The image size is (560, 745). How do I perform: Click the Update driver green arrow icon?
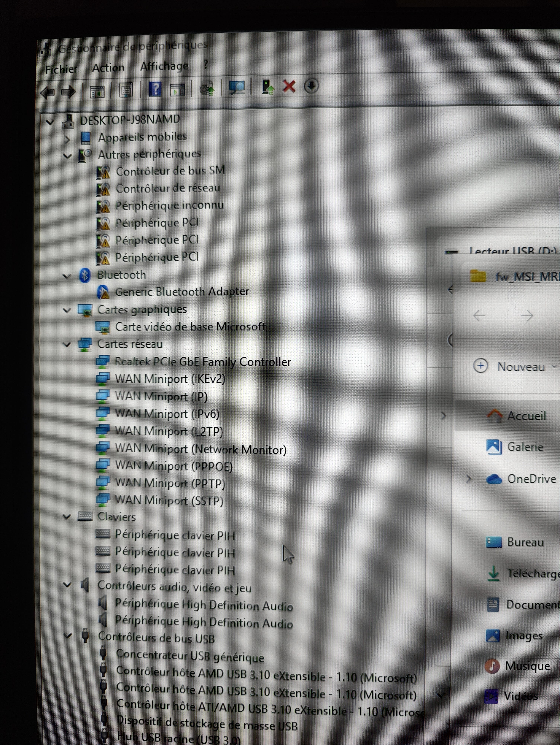tap(268, 87)
